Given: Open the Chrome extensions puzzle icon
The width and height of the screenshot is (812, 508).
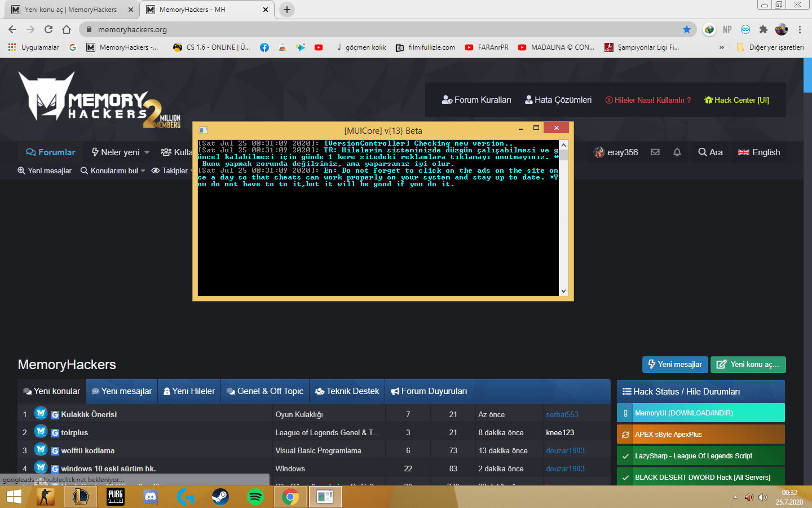Looking at the screenshot, I should click(x=764, y=29).
